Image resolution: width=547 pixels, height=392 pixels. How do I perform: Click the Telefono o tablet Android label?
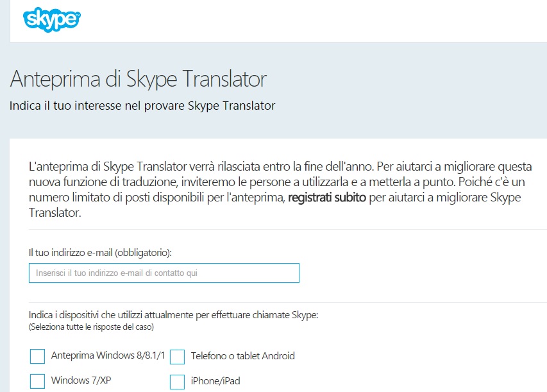pos(242,354)
